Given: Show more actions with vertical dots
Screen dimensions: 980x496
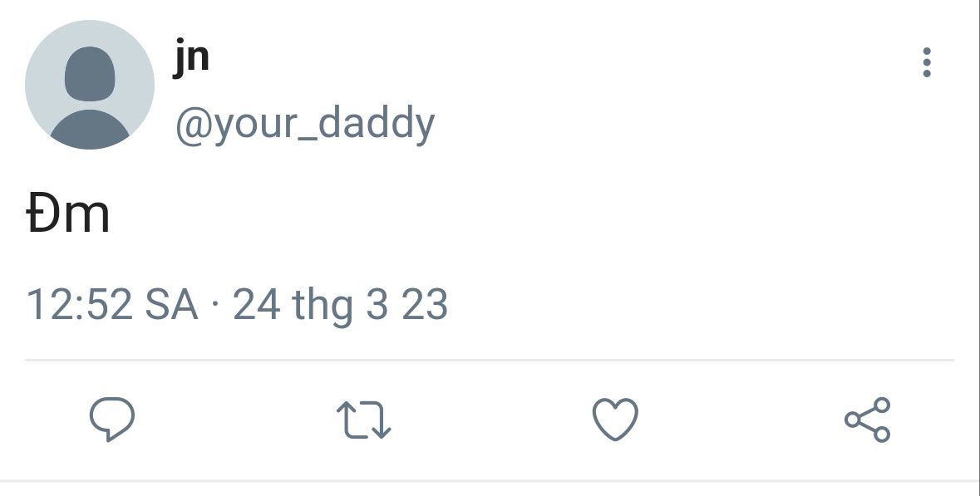Looking at the screenshot, I should (927, 62).
